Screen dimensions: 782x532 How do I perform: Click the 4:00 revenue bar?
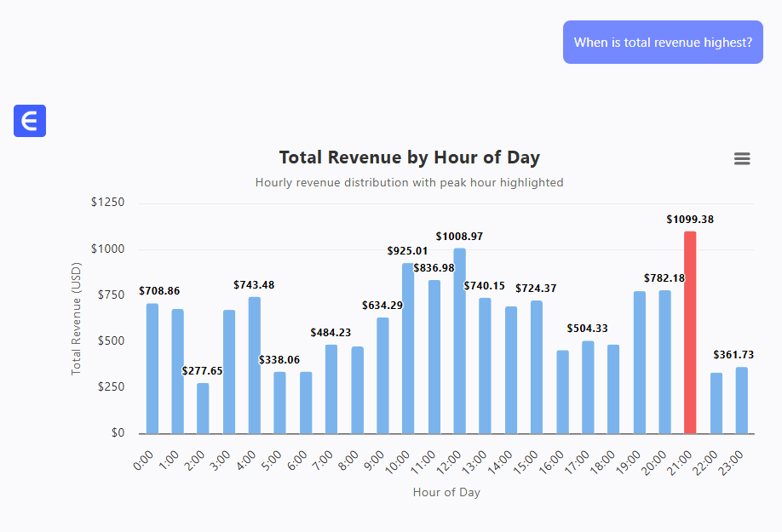[x=255, y=365]
